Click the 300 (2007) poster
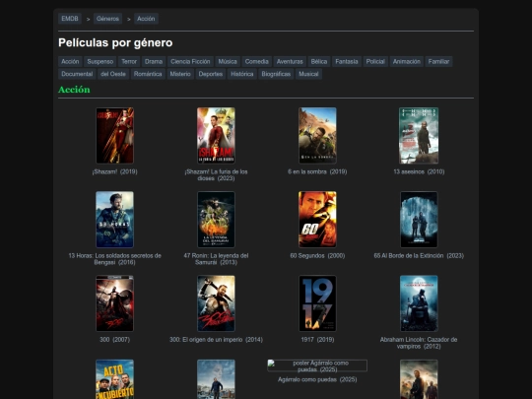This screenshot has width=532, height=399. (x=114, y=303)
